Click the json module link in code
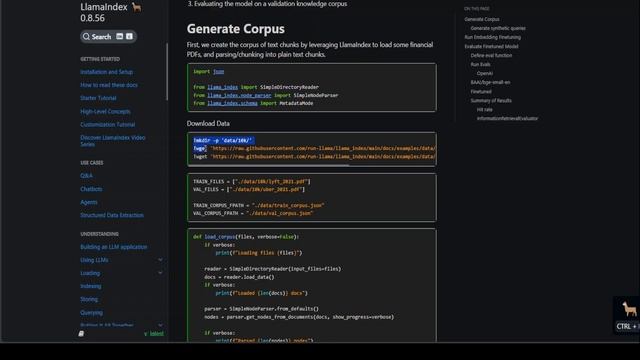The height and width of the screenshot is (360, 640). click(x=218, y=71)
